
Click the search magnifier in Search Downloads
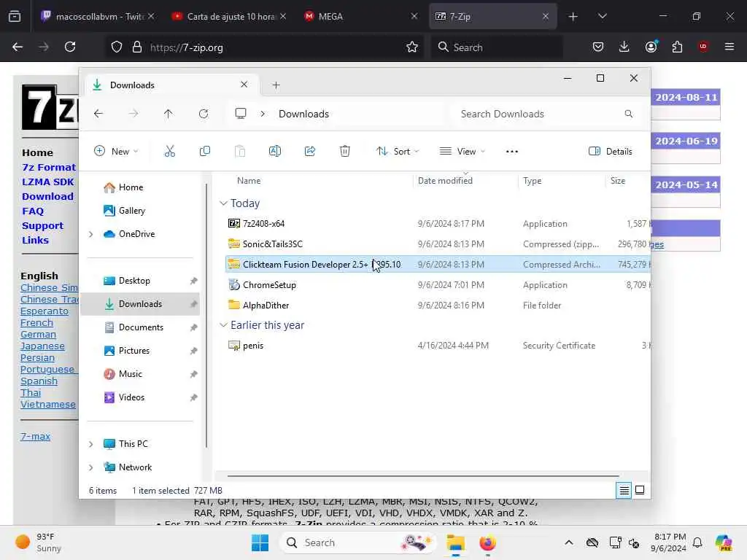tap(628, 114)
